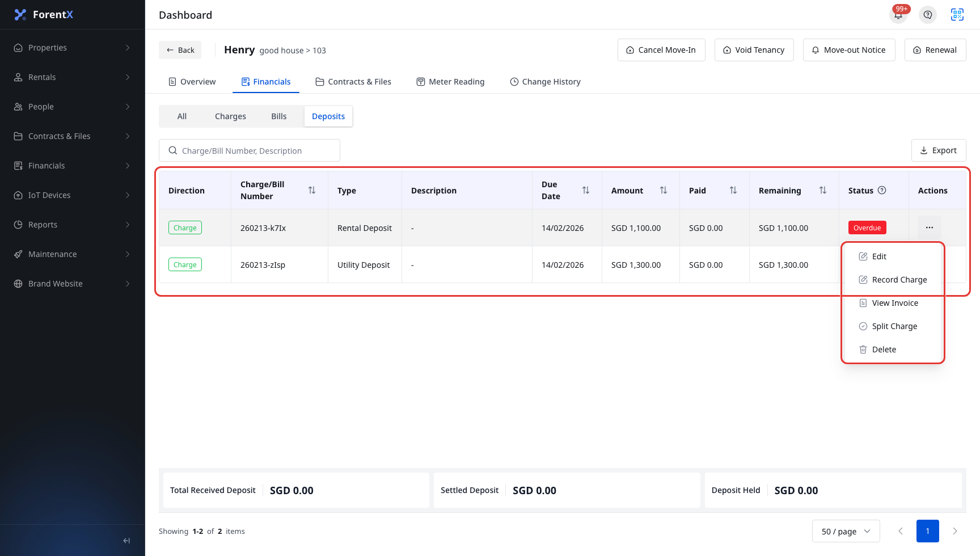This screenshot has height=556, width=980.
Task: Expand the IoT Devices sidebar menu
Action: [x=73, y=195]
